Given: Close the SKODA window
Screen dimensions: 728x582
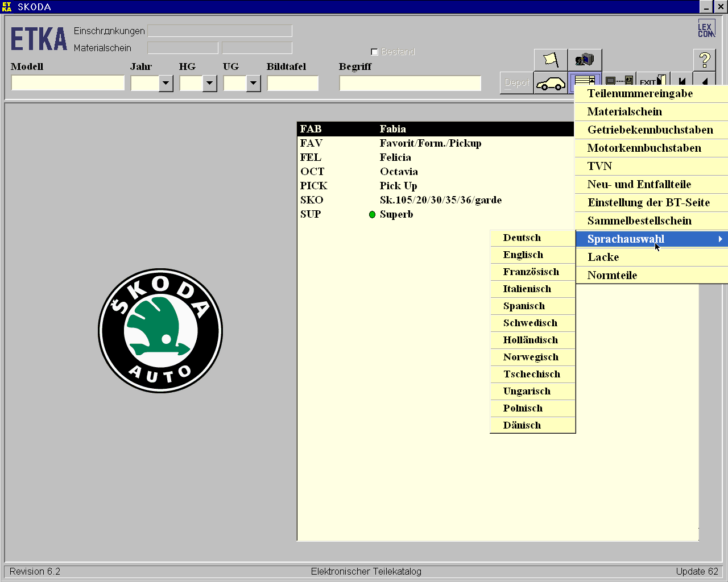Looking at the screenshot, I should (x=720, y=7).
